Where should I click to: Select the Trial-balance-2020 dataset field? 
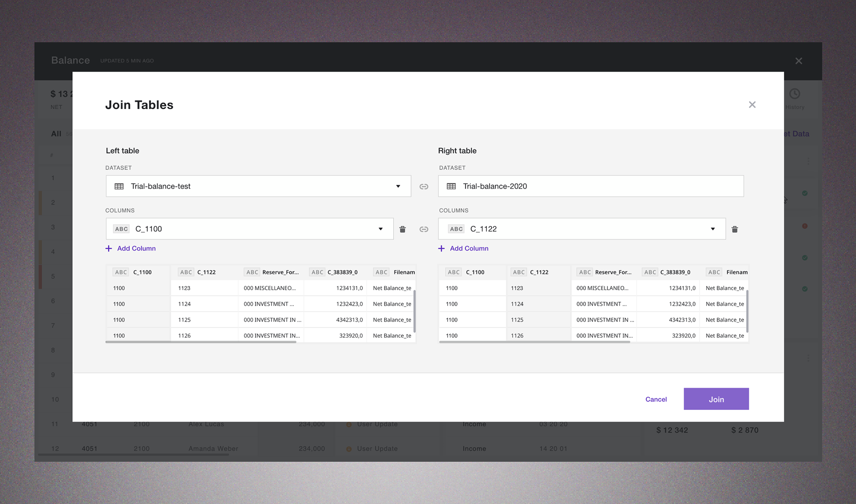click(591, 186)
